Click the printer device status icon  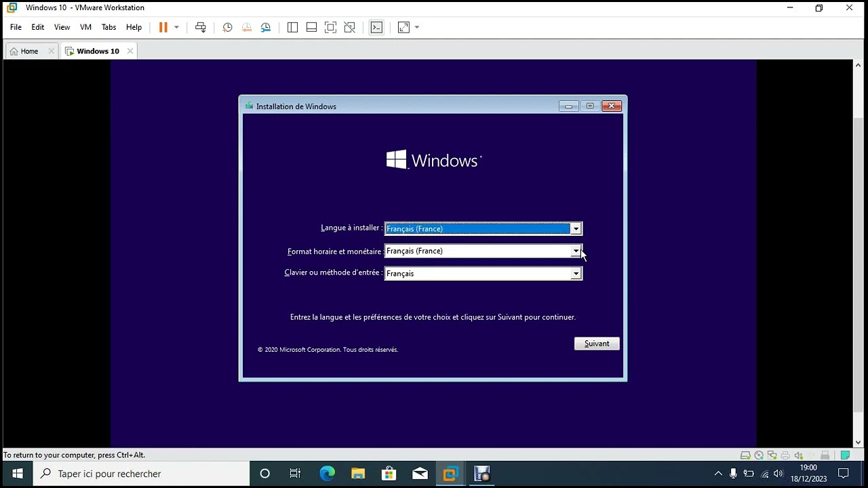pos(785,455)
